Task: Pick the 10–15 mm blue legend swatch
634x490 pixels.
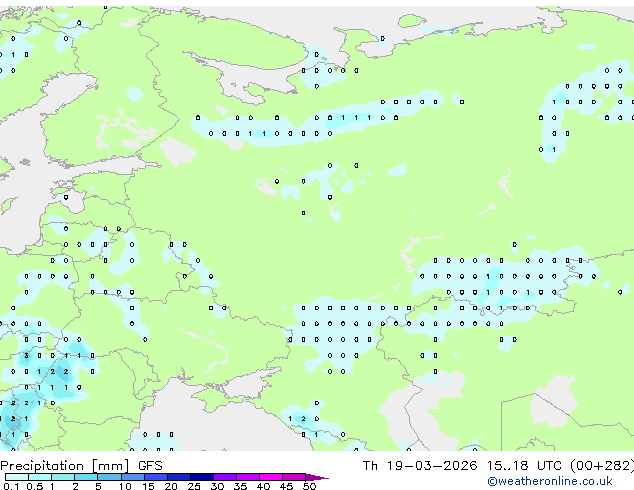Action: coord(132,477)
